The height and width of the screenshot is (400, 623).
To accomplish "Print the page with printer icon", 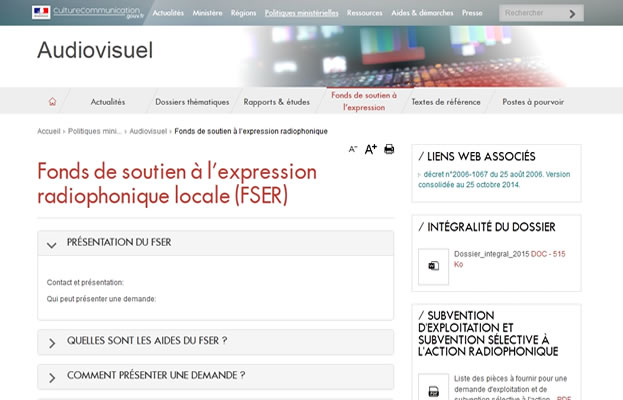I will click(389, 149).
